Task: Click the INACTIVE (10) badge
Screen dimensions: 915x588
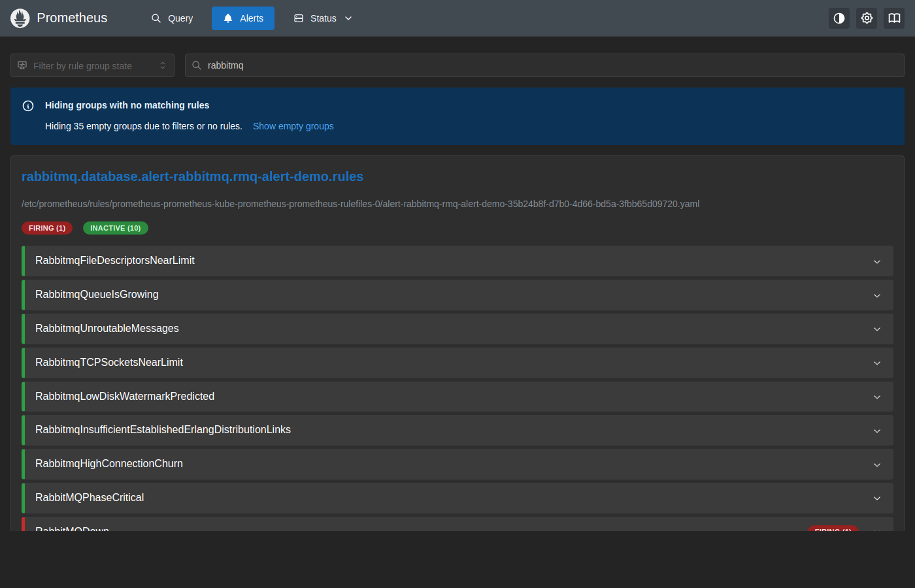Action: [116, 228]
